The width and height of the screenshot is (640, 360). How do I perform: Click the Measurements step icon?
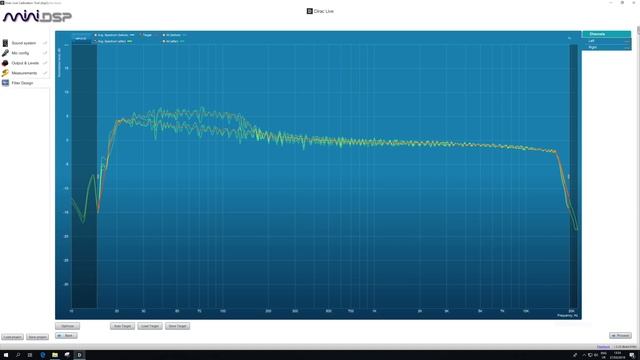[5, 73]
